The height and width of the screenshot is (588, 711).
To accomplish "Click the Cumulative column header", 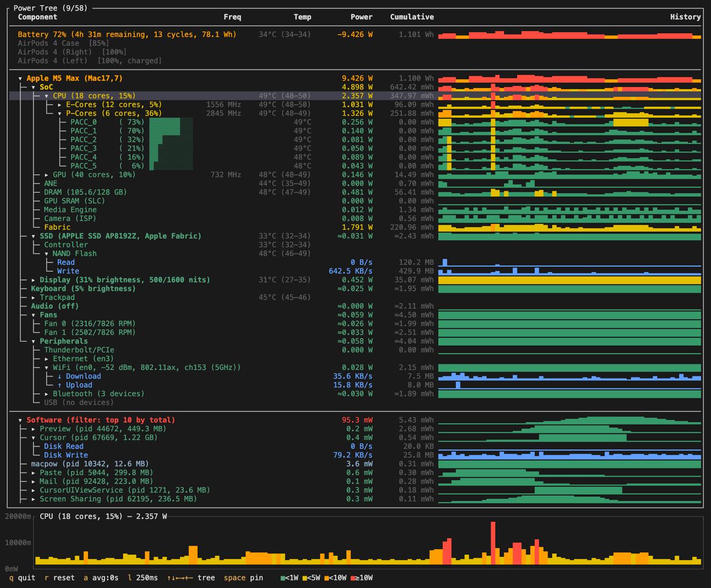I will coord(412,17).
